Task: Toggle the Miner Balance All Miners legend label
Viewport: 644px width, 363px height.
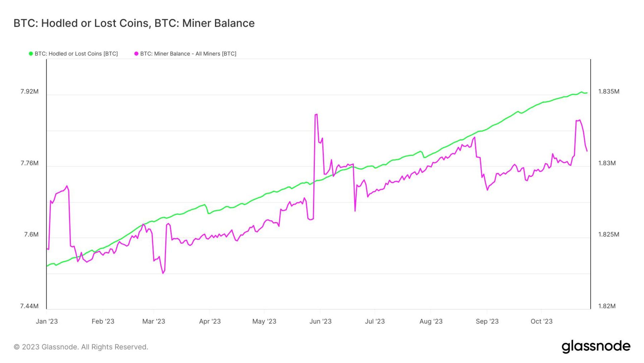Action: tap(188, 54)
